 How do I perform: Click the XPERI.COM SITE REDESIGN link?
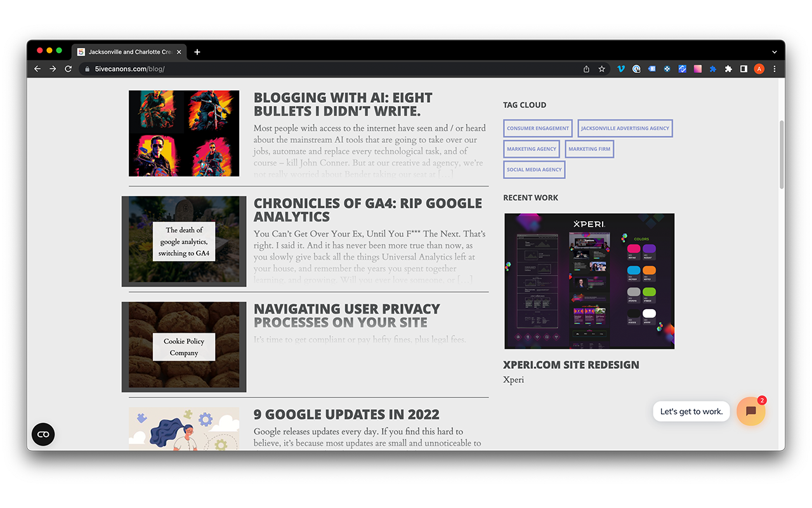pos(571,364)
